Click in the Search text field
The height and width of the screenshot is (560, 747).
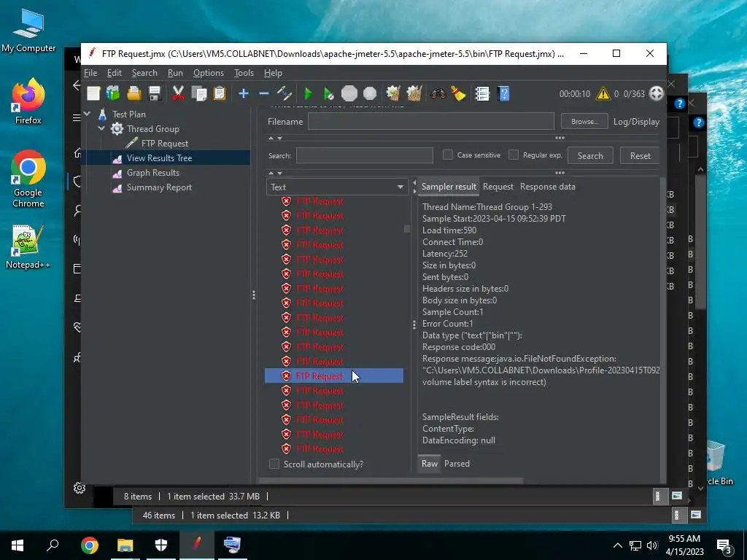click(365, 155)
